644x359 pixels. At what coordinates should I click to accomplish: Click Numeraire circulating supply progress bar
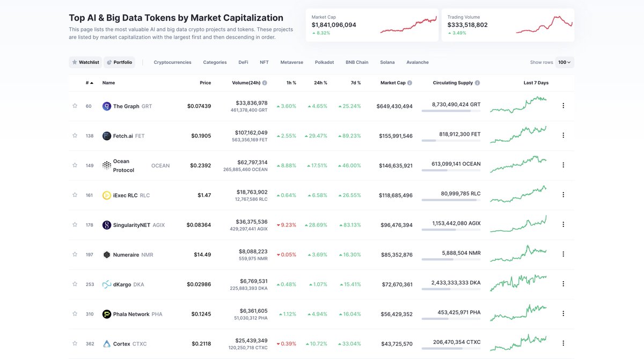coord(451,259)
